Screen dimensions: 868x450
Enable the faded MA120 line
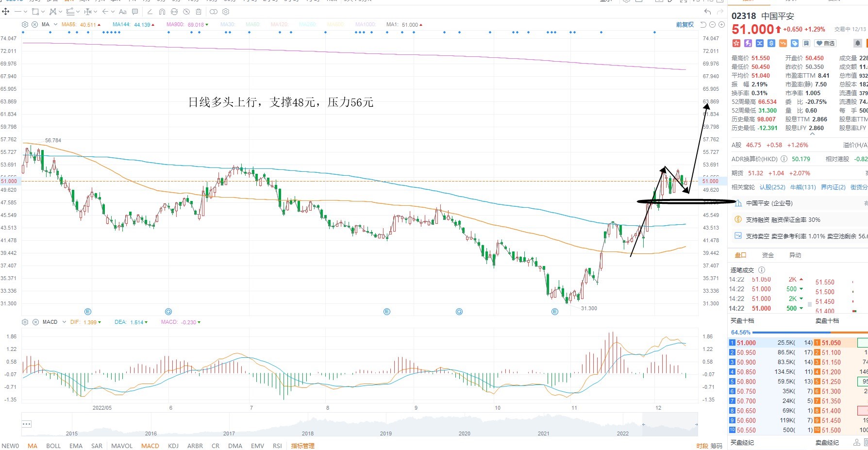point(279,25)
